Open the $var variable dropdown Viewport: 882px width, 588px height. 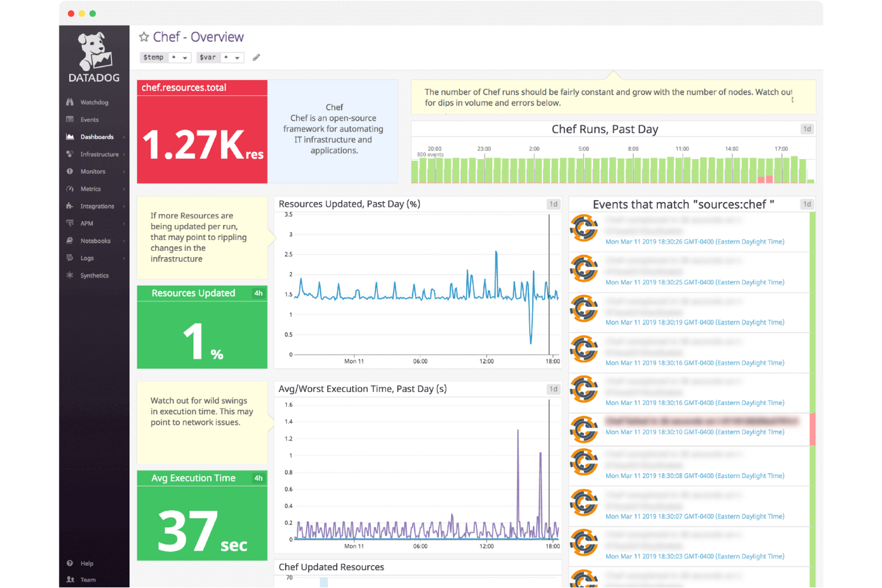(232, 58)
